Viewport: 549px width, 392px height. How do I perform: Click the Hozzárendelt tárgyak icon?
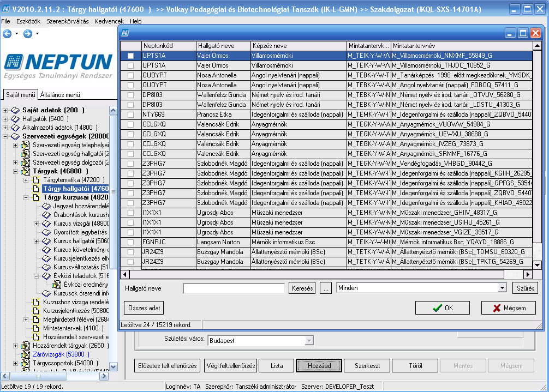[26, 346]
